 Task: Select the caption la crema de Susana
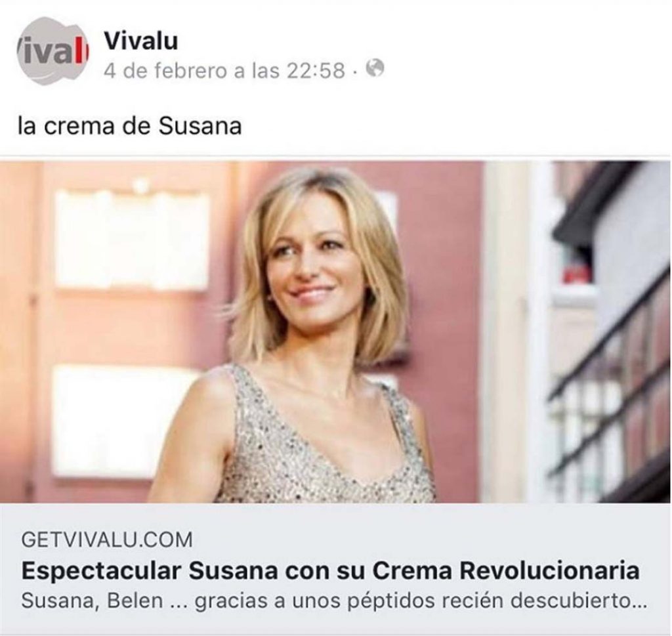(130, 126)
